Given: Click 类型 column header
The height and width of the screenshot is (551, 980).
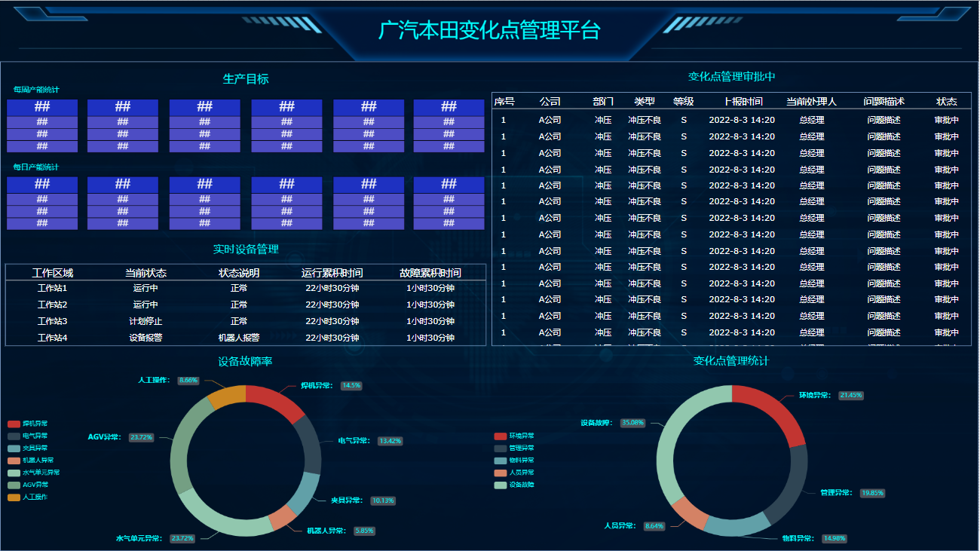Looking at the screenshot, I should [645, 102].
